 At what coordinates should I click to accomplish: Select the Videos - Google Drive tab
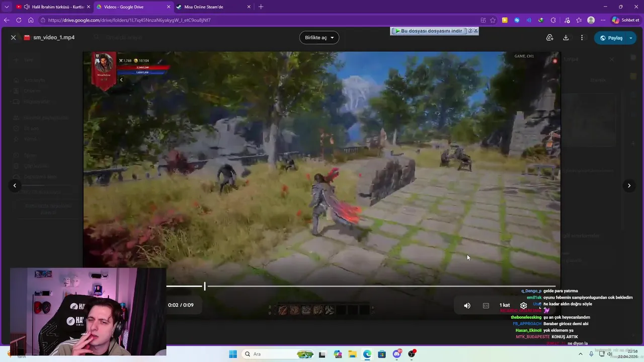(134, 7)
